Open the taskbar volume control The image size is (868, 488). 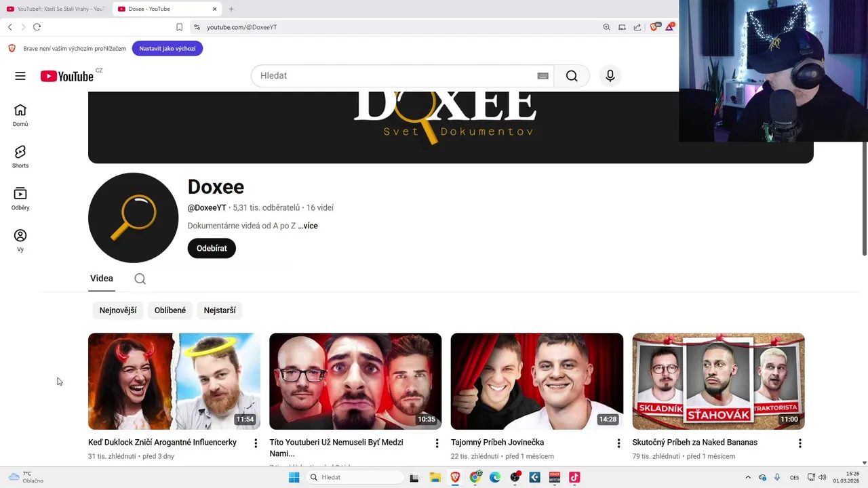coord(822,477)
